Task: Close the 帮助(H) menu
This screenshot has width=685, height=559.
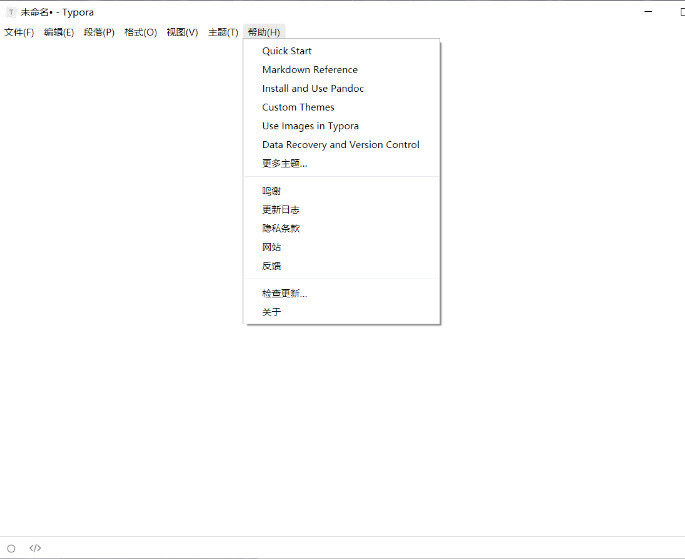Action: pos(264,32)
